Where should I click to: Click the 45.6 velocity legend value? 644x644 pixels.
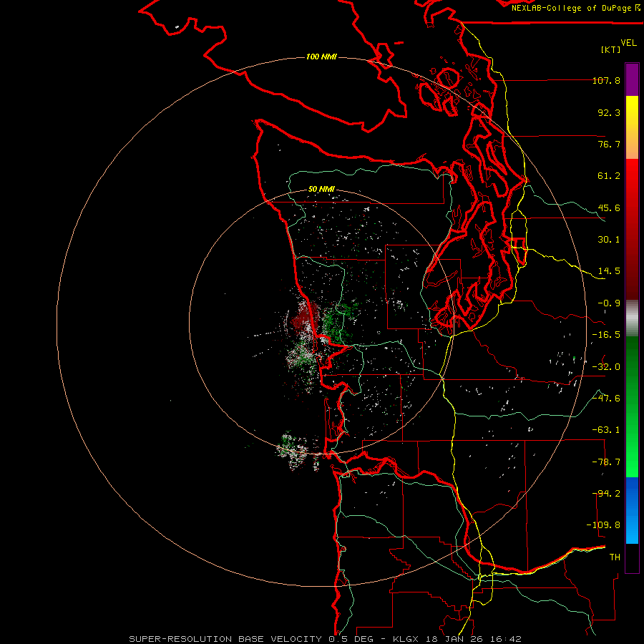click(x=609, y=208)
